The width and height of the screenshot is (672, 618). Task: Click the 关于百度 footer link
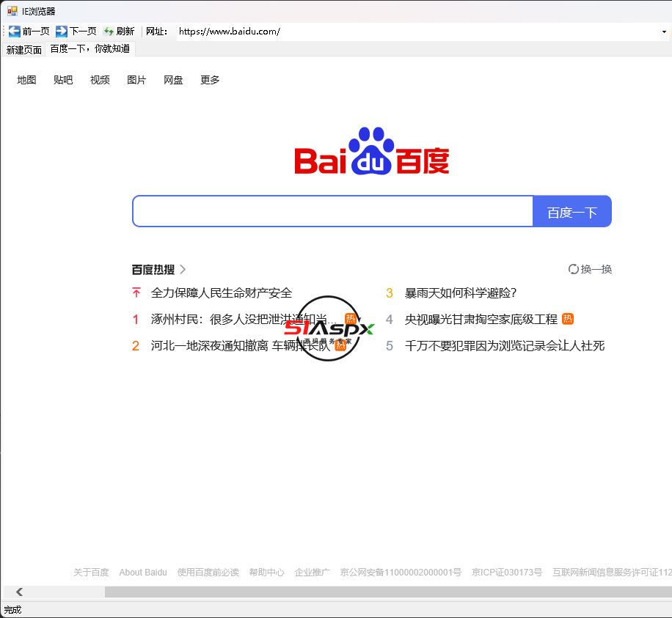coord(91,572)
